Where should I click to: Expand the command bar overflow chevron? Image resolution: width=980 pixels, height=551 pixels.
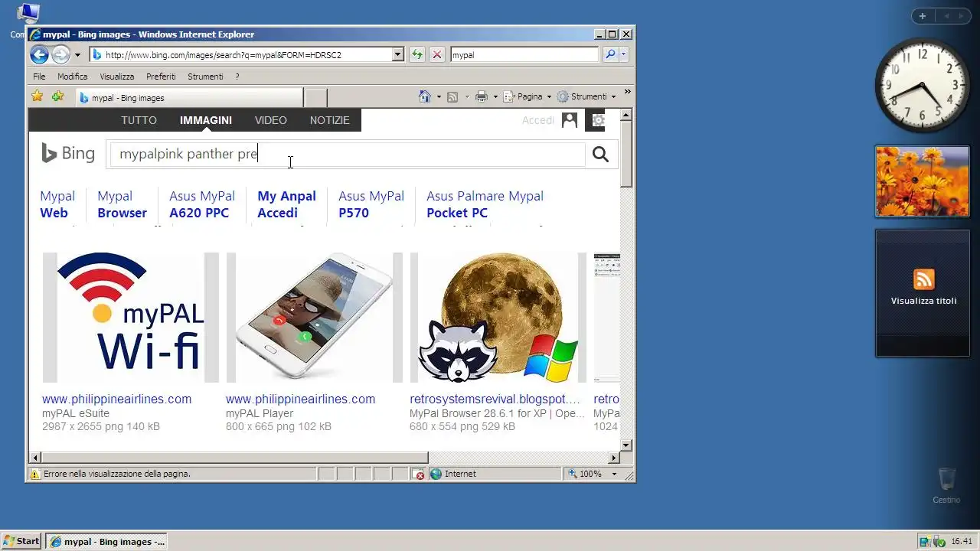pos(628,92)
